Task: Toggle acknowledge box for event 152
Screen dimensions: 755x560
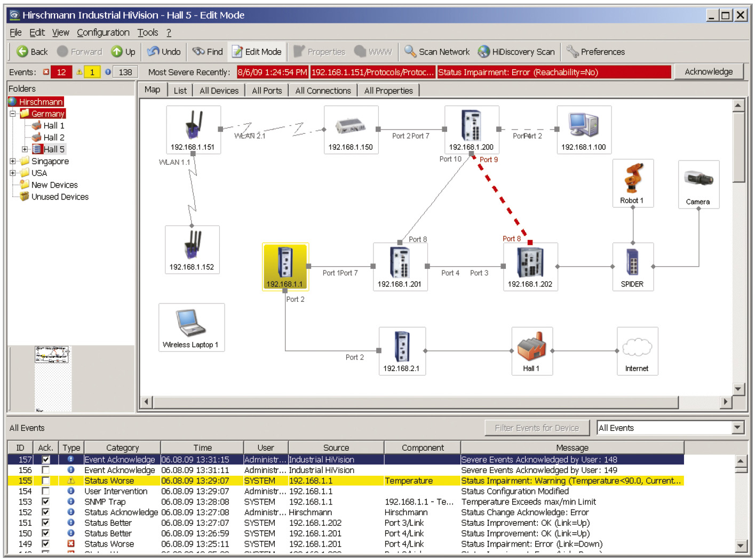Action: (46, 513)
